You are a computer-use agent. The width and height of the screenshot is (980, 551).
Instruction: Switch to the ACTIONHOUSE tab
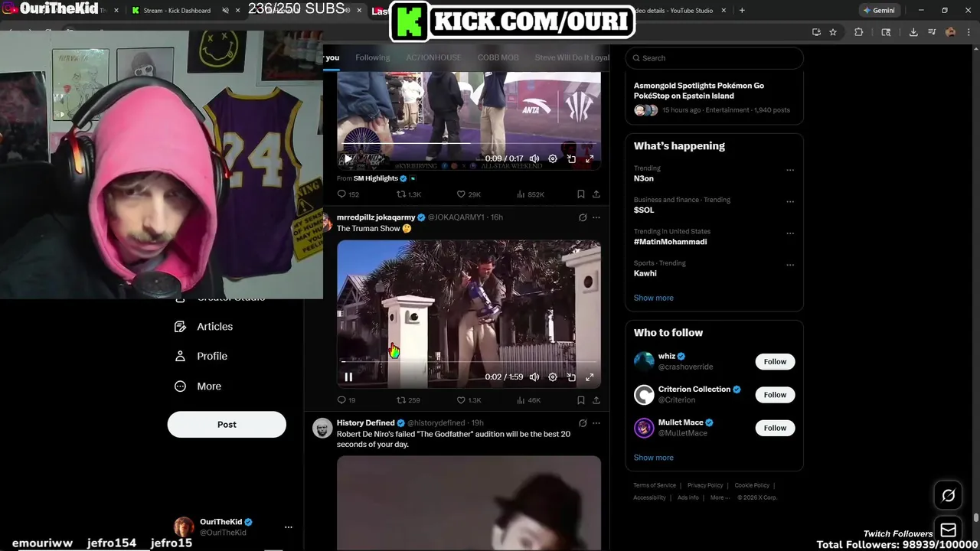tap(433, 57)
